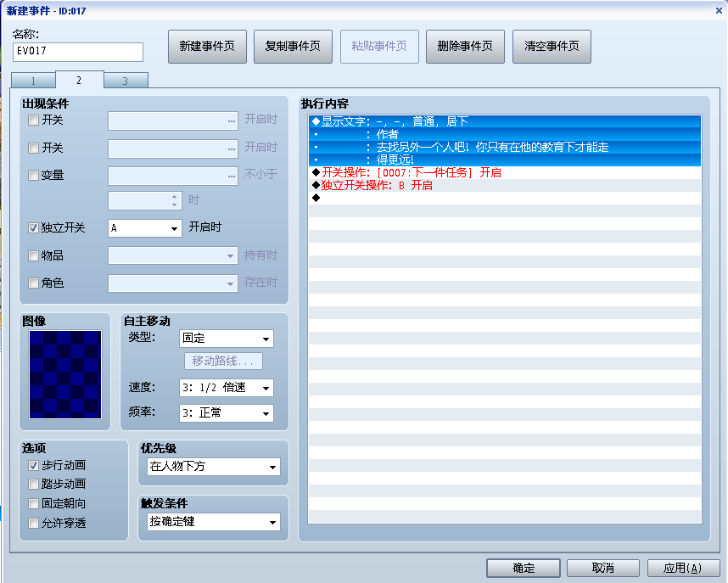Click the second 开关 selection field
The height and width of the screenshot is (583, 728).
tap(173, 149)
